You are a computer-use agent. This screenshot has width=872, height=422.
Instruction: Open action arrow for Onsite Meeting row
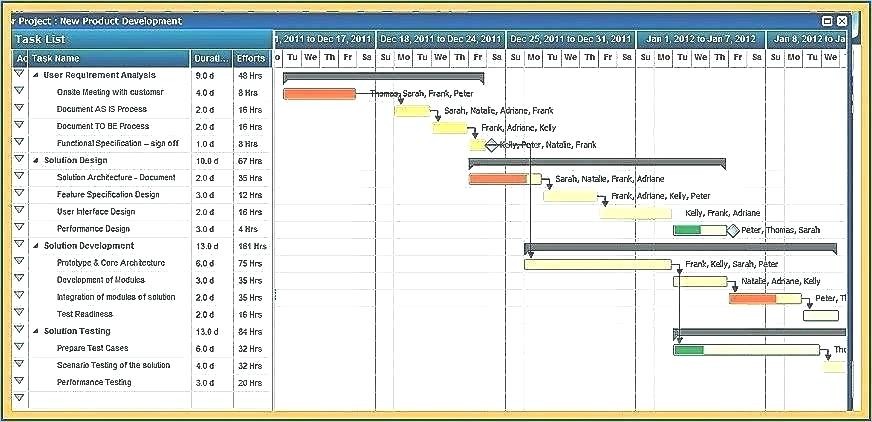click(x=19, y=92)
